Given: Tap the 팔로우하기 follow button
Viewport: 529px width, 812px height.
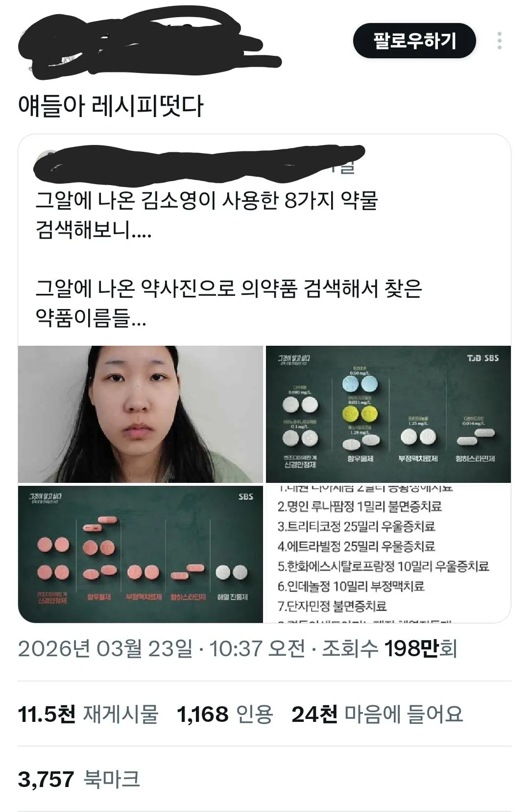Looking at the screenshot, I should (414, 41).
